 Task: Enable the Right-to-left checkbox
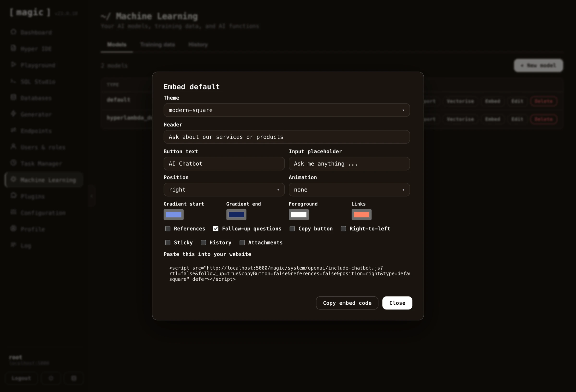[343, 229]
